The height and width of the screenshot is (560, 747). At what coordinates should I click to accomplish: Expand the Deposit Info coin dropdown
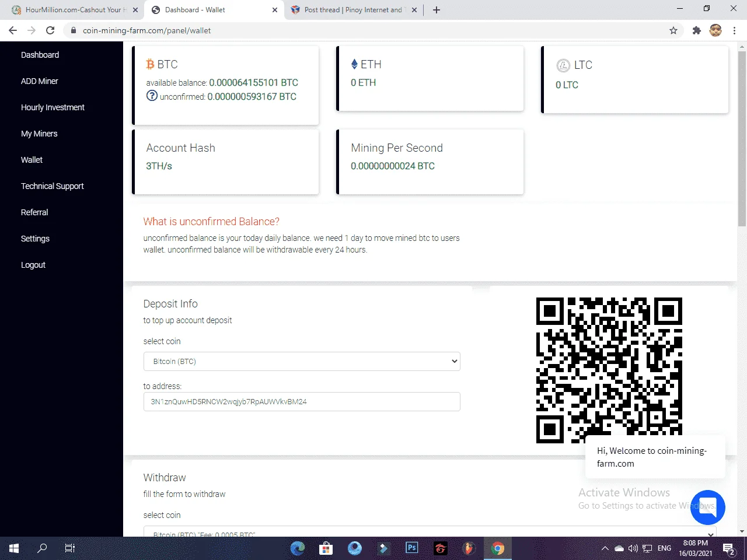pos(302,362)
